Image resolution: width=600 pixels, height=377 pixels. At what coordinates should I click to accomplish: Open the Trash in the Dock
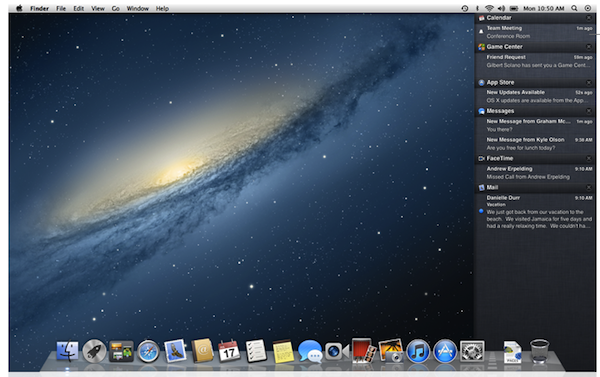[540, 351]
